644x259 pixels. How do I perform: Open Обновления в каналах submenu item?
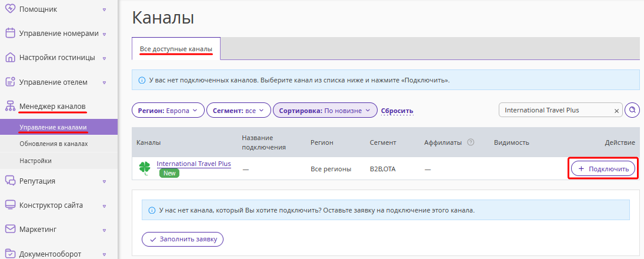click(54, 144)
